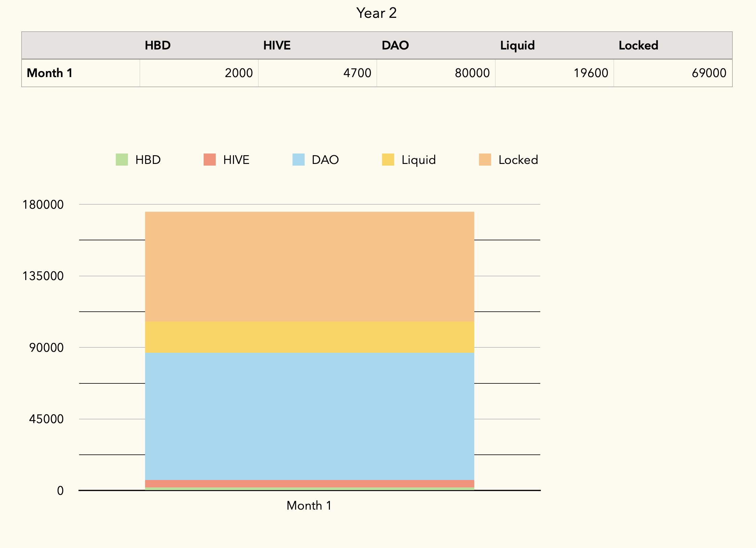Select the HBD column header
The image size is (756, 548).
pyautogui.click(x=199, y=45)
